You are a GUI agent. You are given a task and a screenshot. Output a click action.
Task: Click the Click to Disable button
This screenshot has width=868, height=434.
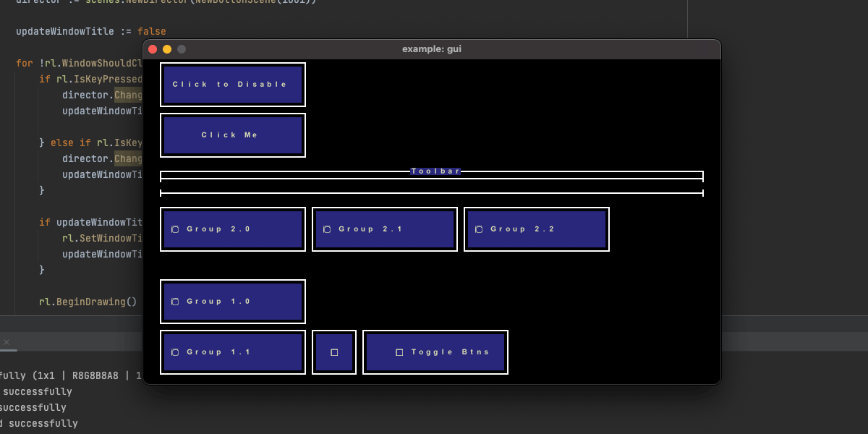click(233, 84)
